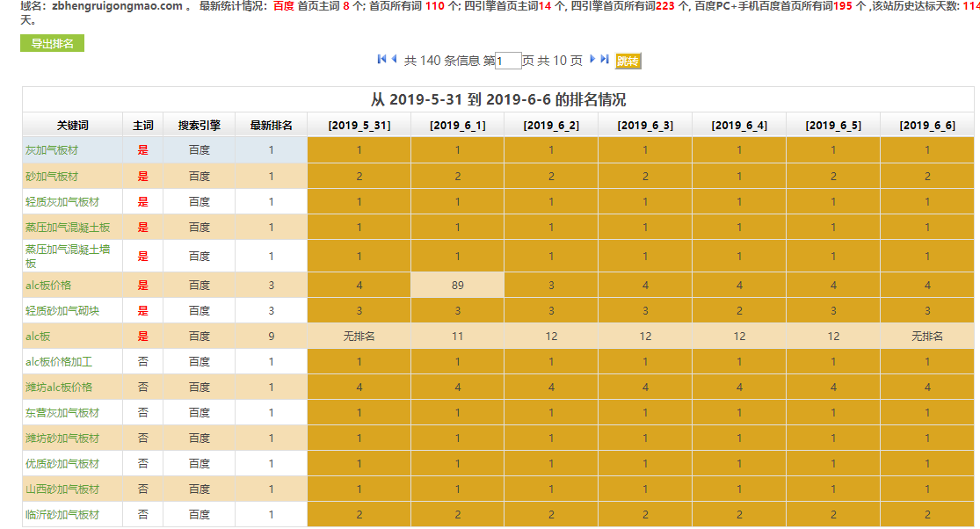Click the 导出排名 export button

[52, 44]
